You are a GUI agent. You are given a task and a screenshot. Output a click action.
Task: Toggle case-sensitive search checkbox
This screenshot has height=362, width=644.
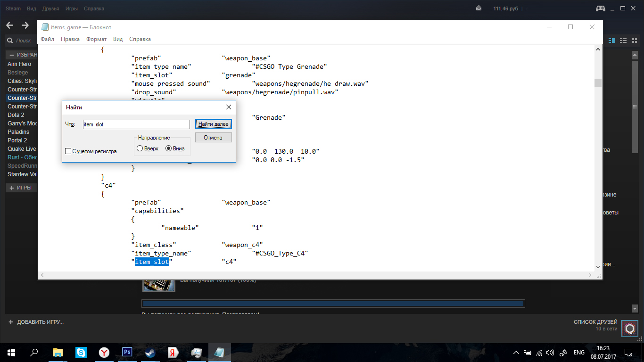(x=68, y=151)
